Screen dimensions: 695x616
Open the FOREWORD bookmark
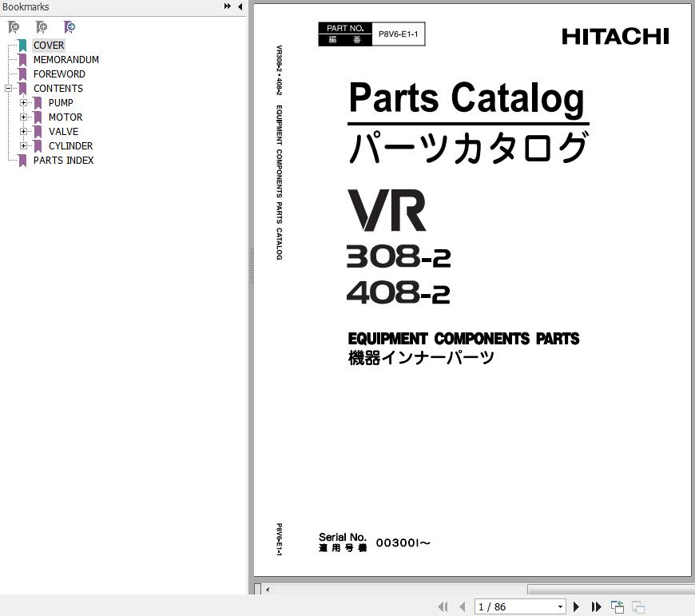point(59,74)
